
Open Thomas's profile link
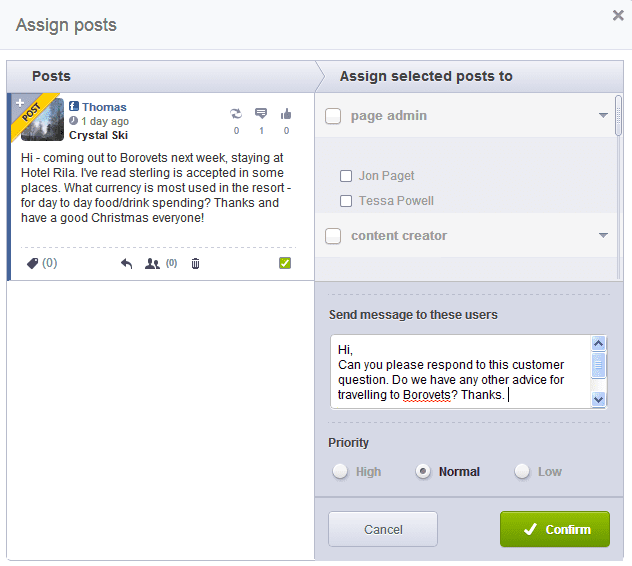104,107
